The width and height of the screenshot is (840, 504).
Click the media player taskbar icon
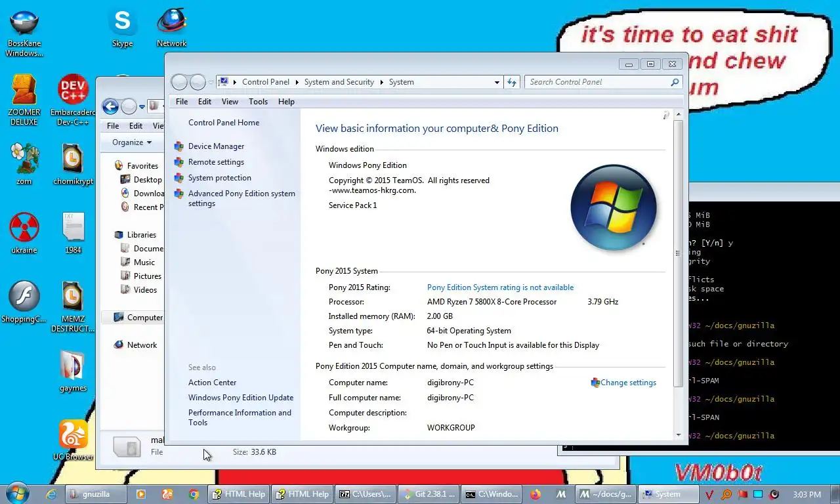click(140, 494)
